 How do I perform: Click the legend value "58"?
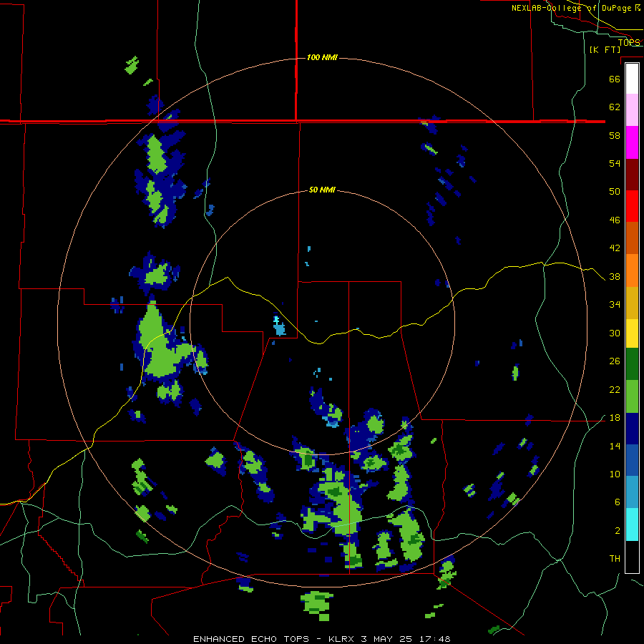pos(615,135)
